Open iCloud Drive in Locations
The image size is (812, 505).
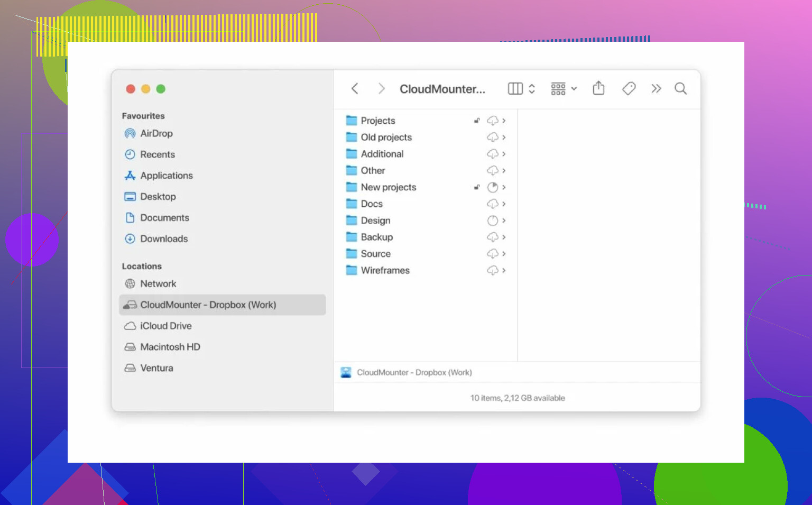click(x=165, y=326)
